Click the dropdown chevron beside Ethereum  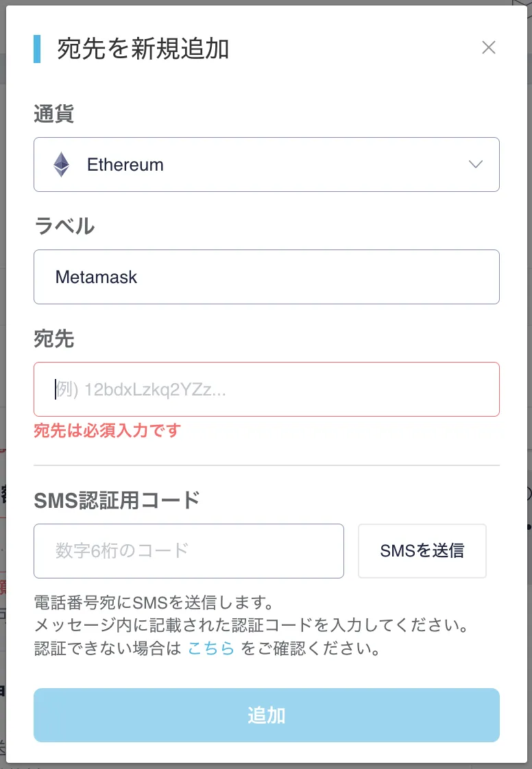[x=476, y=164]
